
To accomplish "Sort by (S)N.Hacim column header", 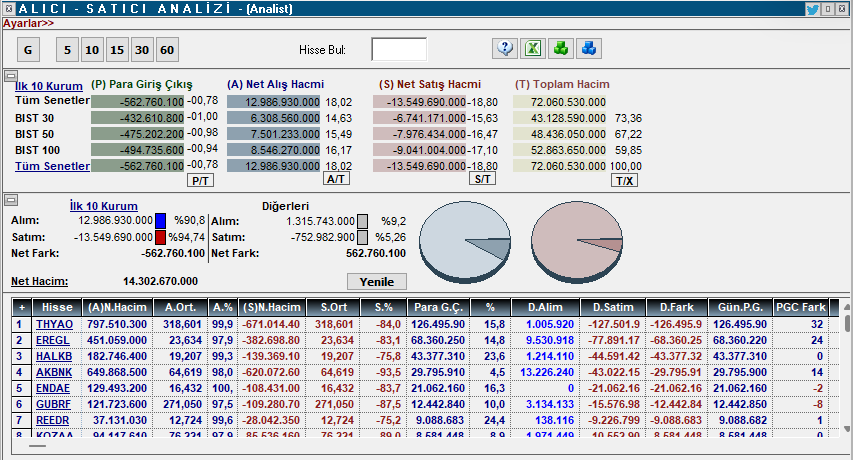I will tap(271, 307).
